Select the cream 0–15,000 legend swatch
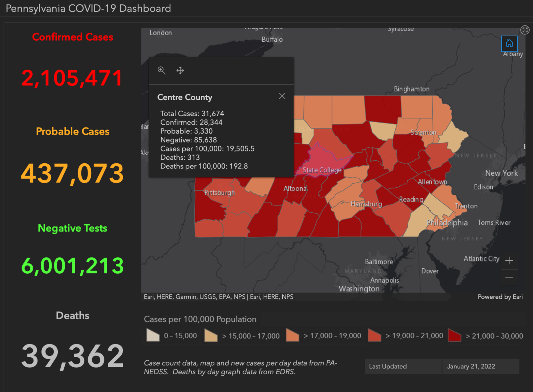 pyautogui.click(x=153, y=335)
